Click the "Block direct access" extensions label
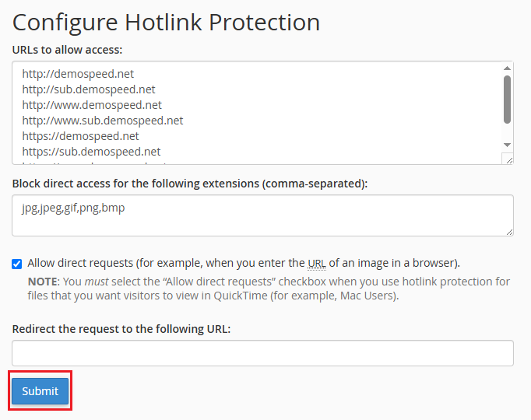531x420 pixels. pyautogui.click(x=189, y=184)
